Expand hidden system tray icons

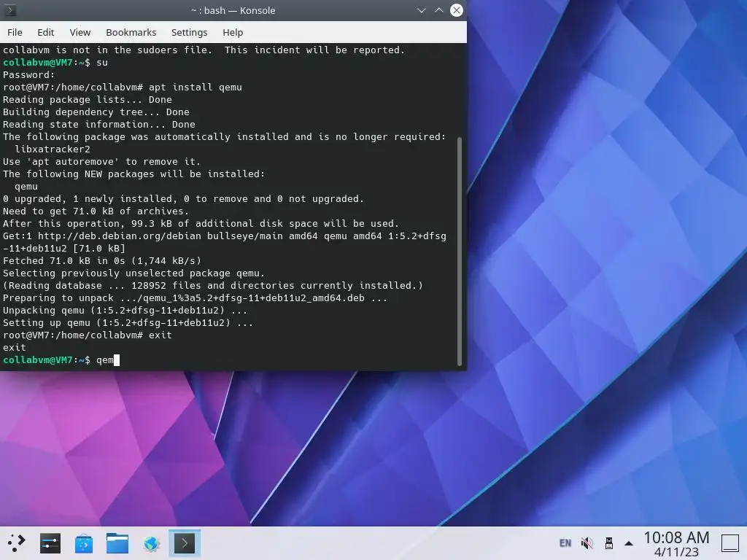tap(629, 543)
